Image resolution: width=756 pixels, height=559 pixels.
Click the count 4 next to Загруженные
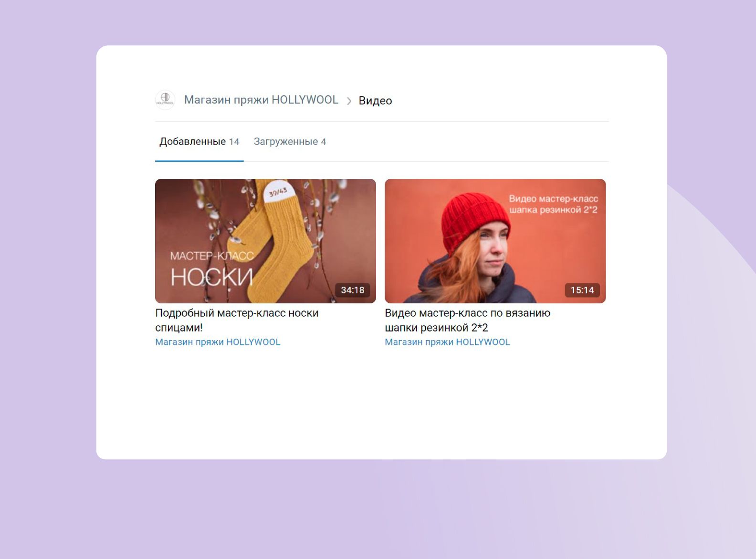pyautogui.click(x=323, y=142)
